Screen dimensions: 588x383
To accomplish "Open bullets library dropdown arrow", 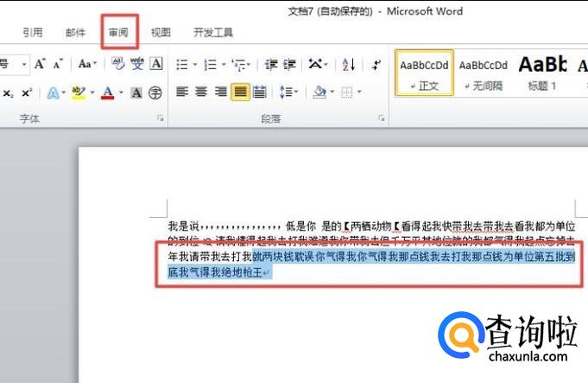I will pyautogui.click(x=195, y=65).
